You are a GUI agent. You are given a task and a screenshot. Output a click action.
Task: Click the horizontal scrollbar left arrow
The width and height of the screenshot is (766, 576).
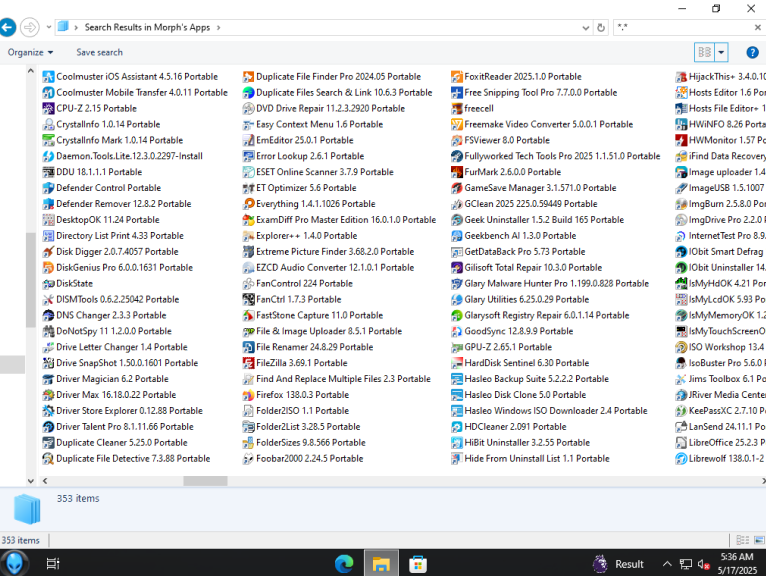[45, 481]
